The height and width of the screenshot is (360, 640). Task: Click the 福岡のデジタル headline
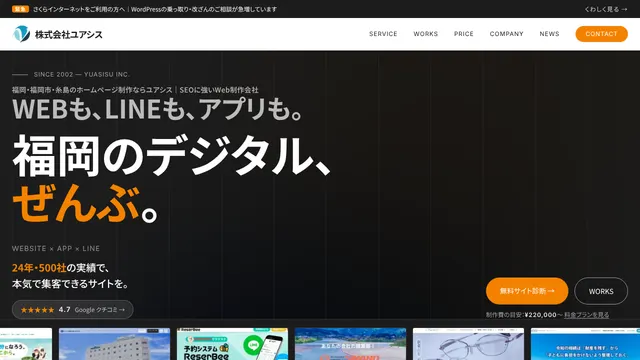coord(172,156)
